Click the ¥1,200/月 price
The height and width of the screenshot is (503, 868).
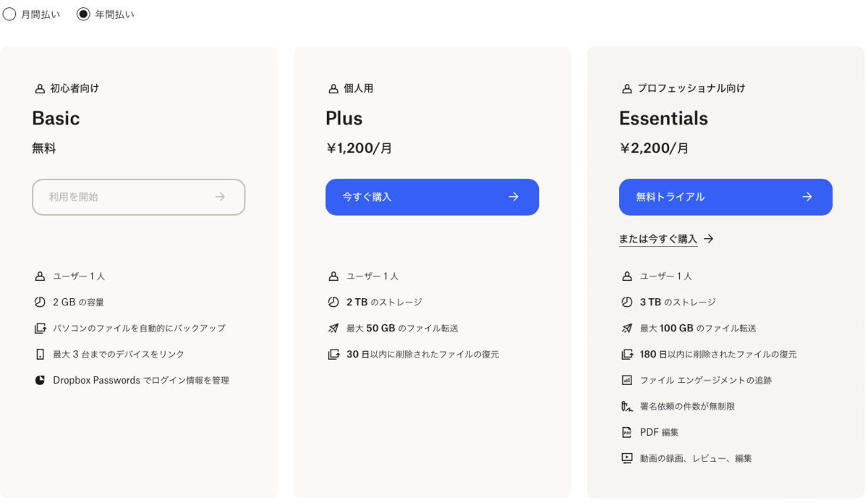(x=359, y=148)
